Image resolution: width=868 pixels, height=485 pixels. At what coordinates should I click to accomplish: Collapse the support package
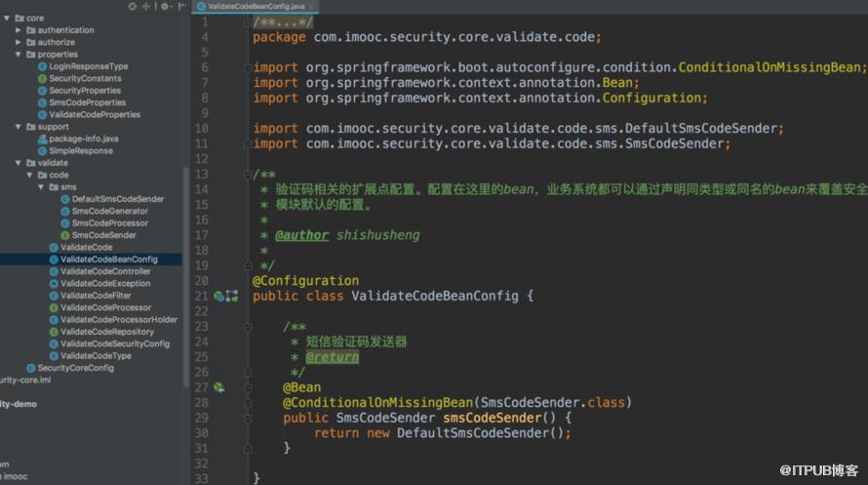(x=19, y=127)
